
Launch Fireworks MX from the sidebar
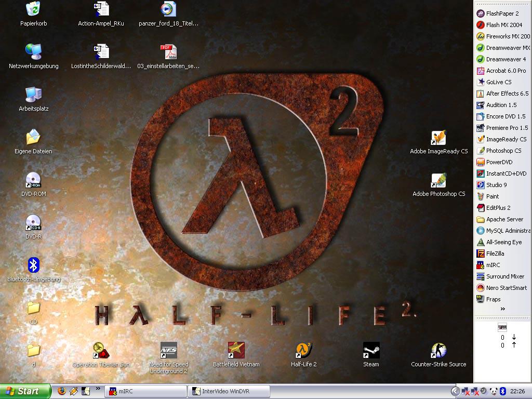(503, 36)
